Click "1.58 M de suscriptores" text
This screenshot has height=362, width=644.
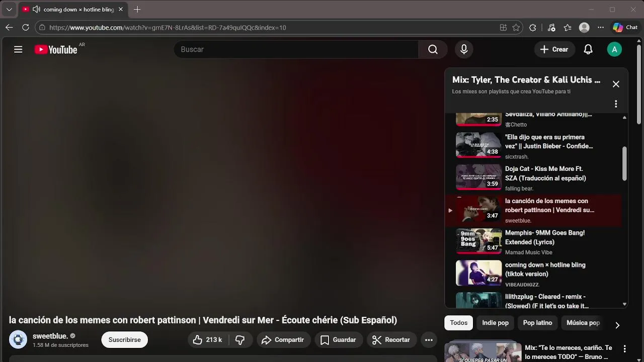[x=60, y=345]
